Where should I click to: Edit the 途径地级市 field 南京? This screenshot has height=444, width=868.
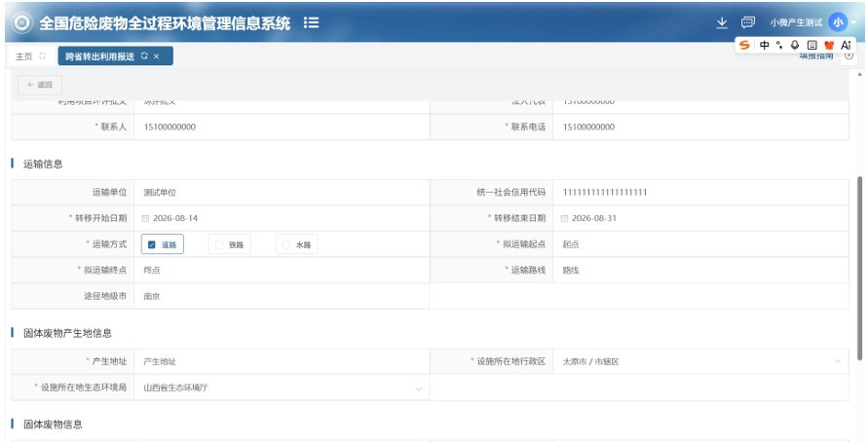(282, 296)
